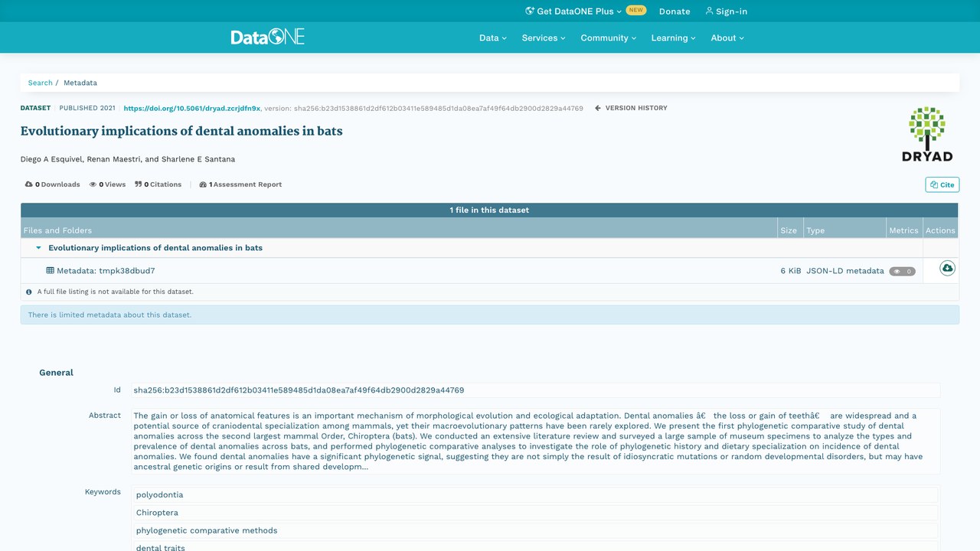Click the Metadata breadcrumb text
Image resolution: width=980 pixels, height=551 pixels.
pos(80,83)
